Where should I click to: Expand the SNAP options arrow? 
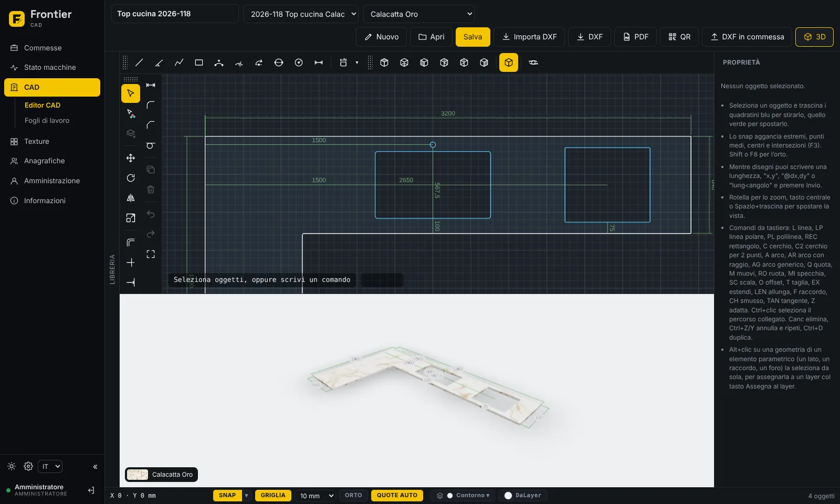(x=247, y=495)
